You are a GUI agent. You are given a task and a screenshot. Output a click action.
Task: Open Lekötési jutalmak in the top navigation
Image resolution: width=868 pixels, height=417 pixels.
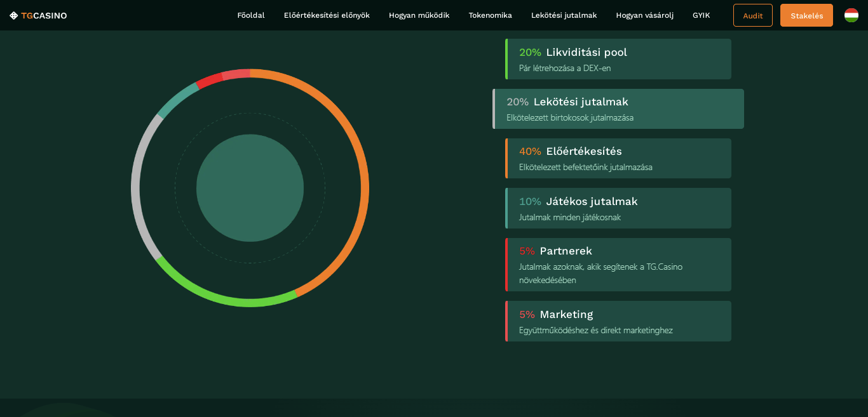(x=564, y=15)
